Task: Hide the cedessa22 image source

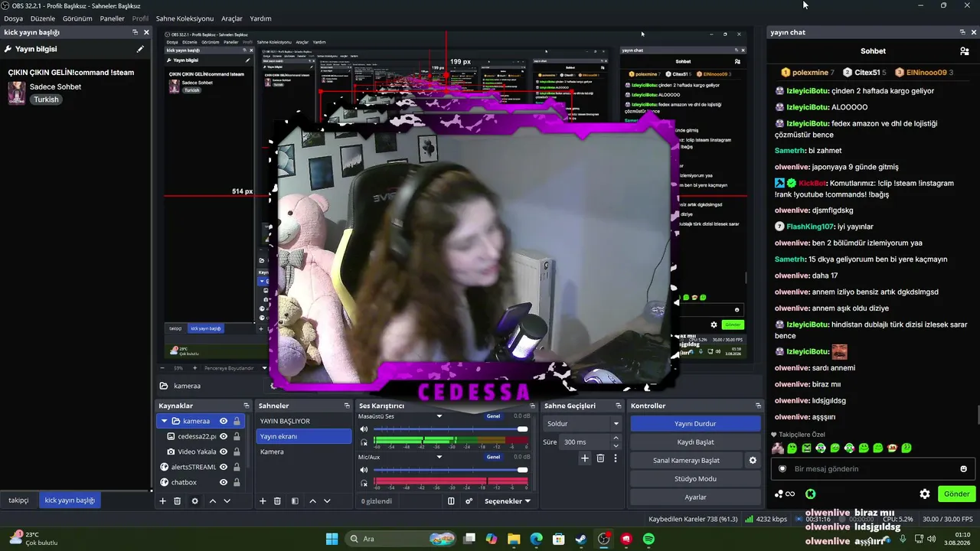Action: pyautogui.click(x=224, y=436)
